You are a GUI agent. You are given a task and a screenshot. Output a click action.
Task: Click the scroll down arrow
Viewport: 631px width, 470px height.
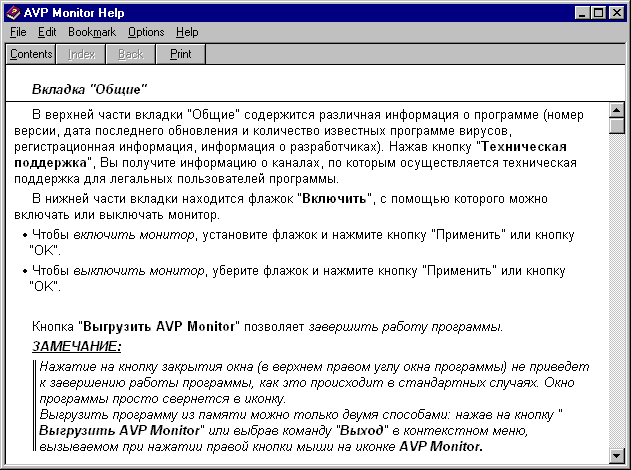[x=616, y=456]
